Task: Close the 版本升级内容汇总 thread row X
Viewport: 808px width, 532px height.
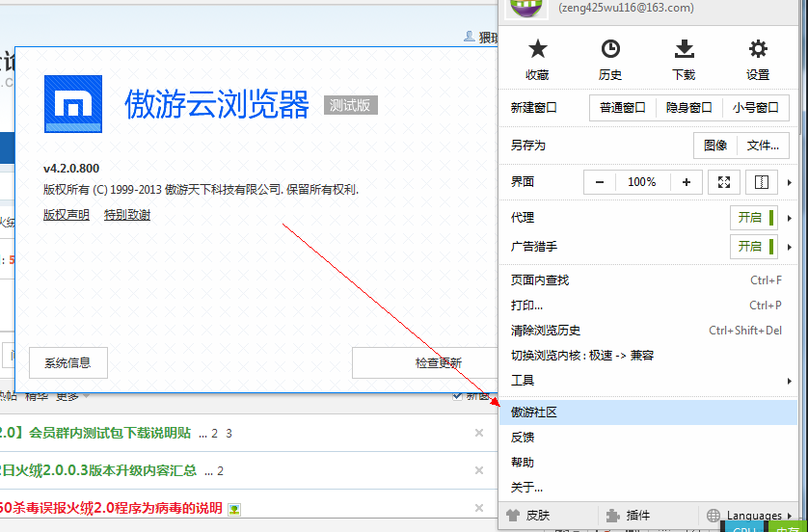Action: click(x=479, y=470)
